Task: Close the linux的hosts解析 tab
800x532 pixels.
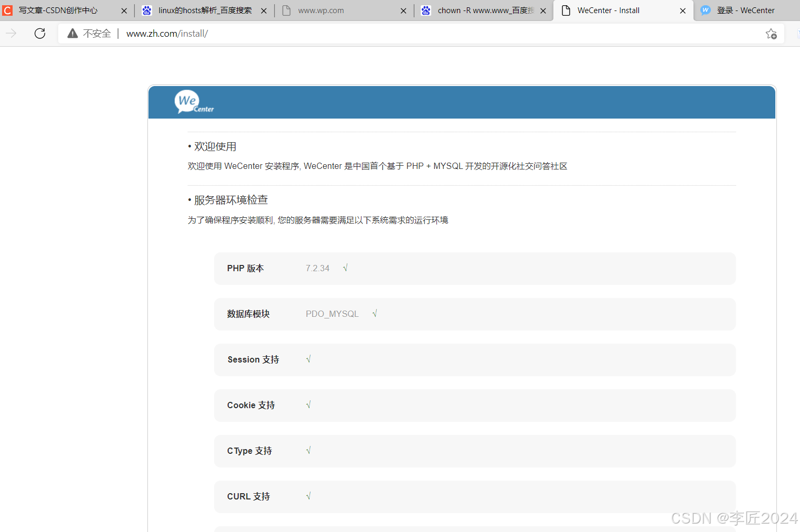Action: [x=264, y=10]
